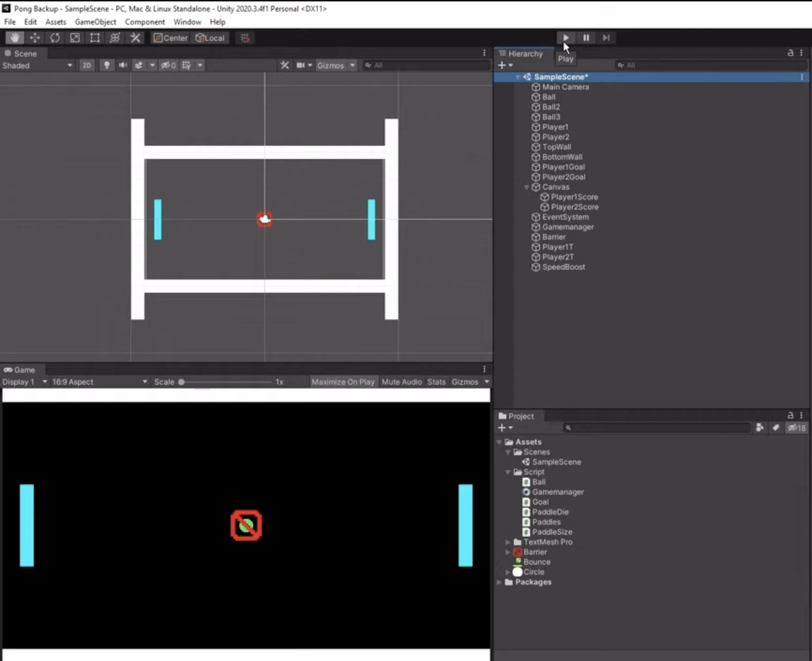Toggle 2D view mode in Scene
This screenshot has height=661, width=812.
click(86, 66)
